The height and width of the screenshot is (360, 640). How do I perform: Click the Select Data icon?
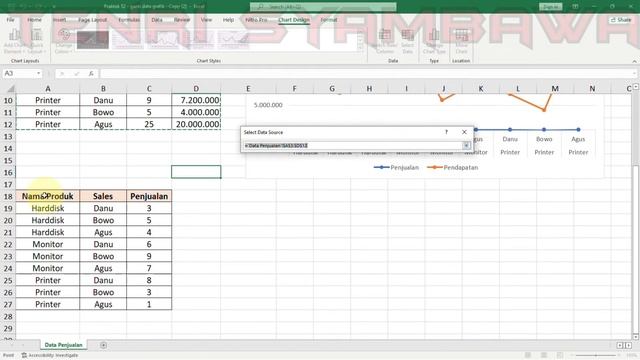click(407, 40)
